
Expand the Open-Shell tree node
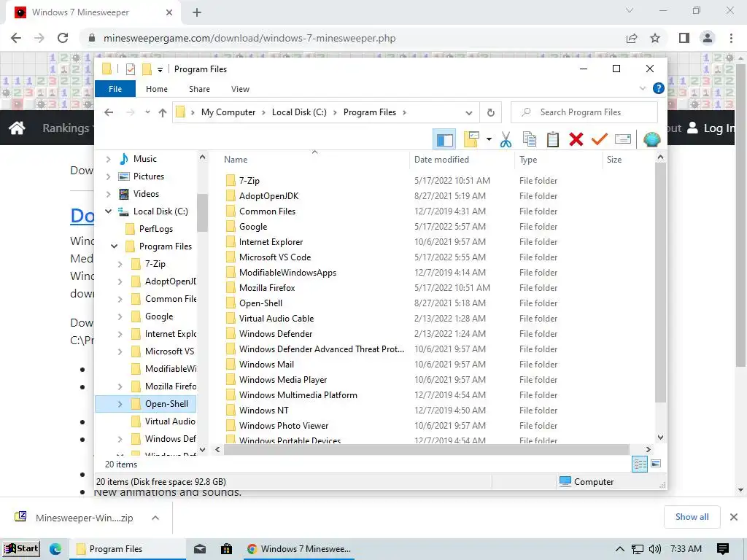pos(120,404)
